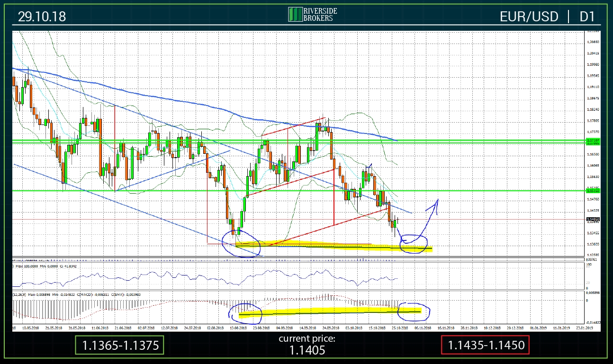
Task: Click the black 1.14050 current price tag
Action: (x=593, y=219)
